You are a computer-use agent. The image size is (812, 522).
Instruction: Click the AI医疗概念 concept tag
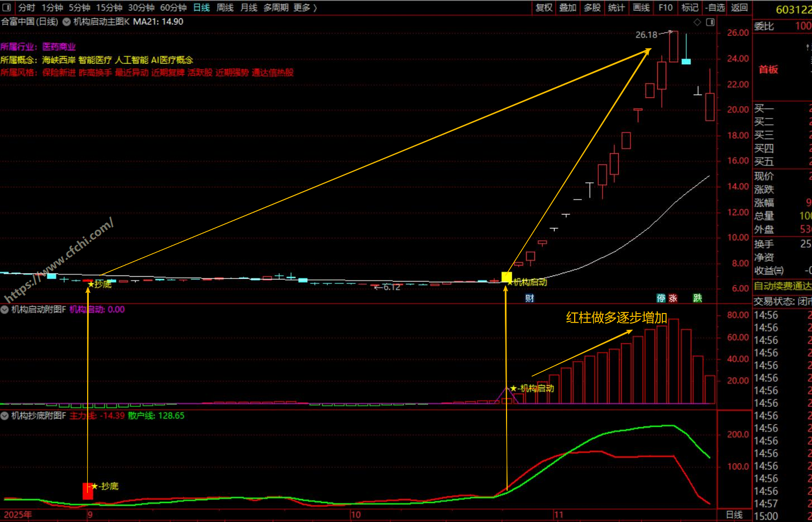point(172,60)
